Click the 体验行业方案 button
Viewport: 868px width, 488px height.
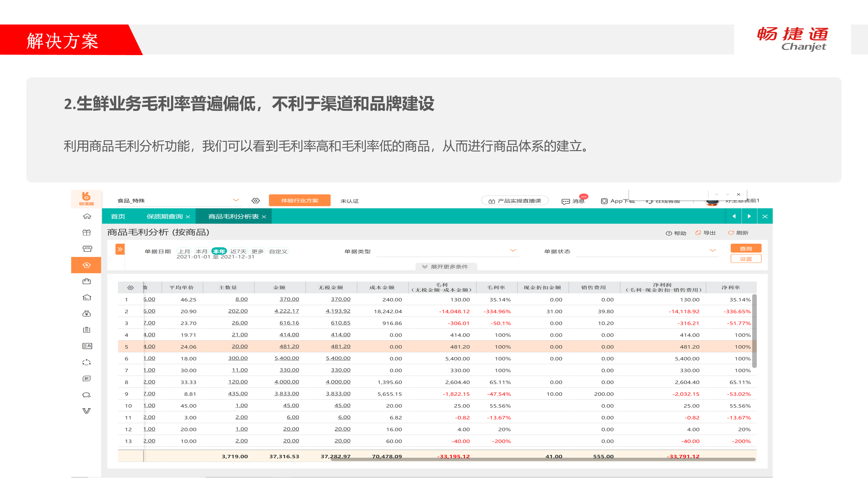coord(299,200)
